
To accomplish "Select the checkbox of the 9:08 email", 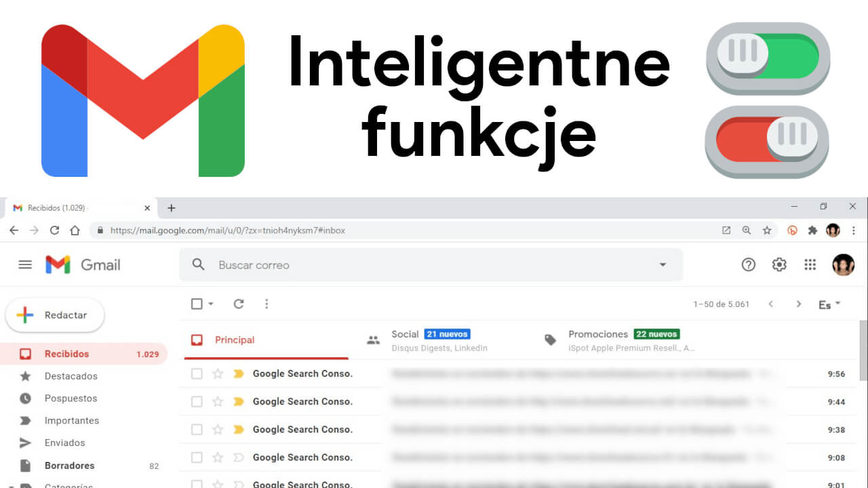I will 197,457.
